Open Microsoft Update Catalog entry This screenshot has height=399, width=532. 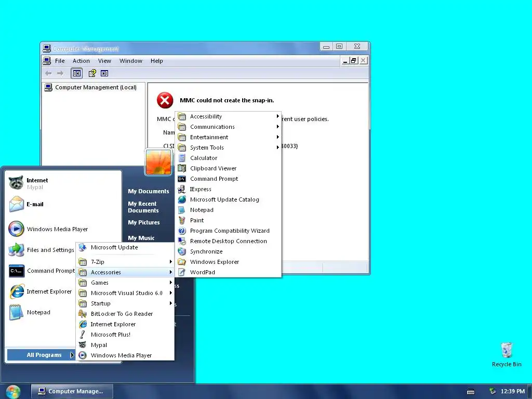pyautogui.click(x=228, y=199)
